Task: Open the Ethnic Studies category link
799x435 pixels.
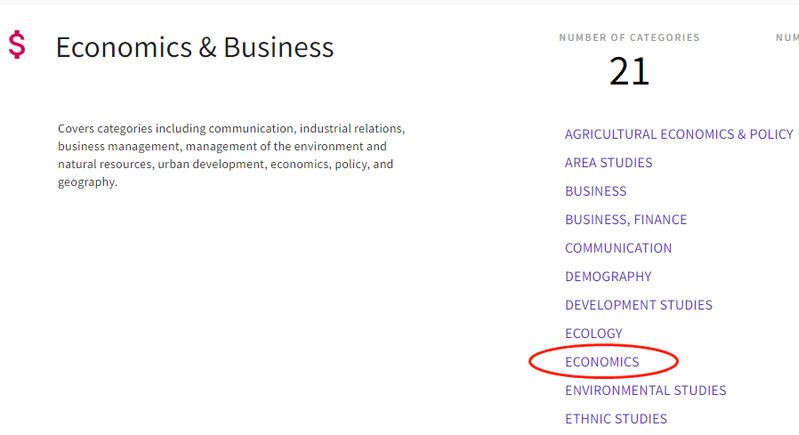Action: [x=615, y=419]
